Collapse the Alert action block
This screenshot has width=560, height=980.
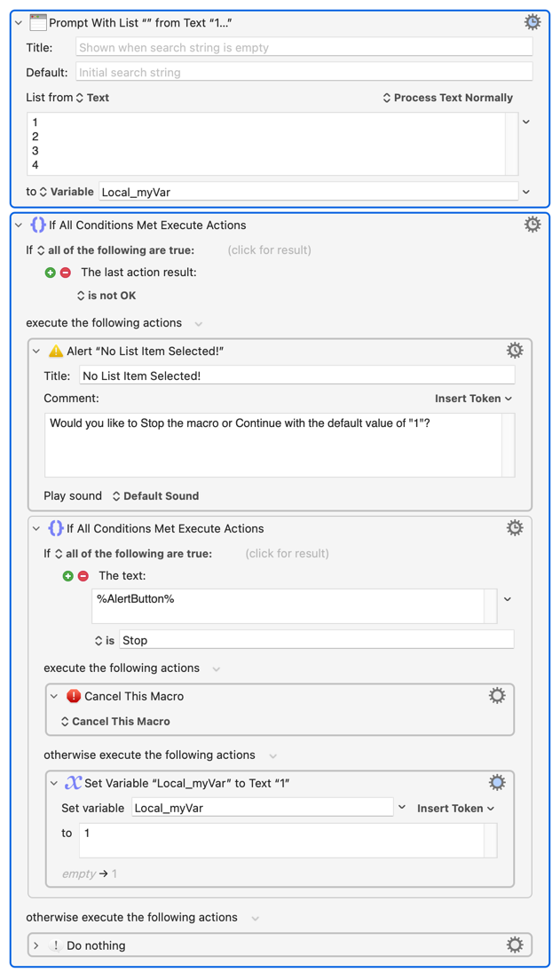(36, 352)
